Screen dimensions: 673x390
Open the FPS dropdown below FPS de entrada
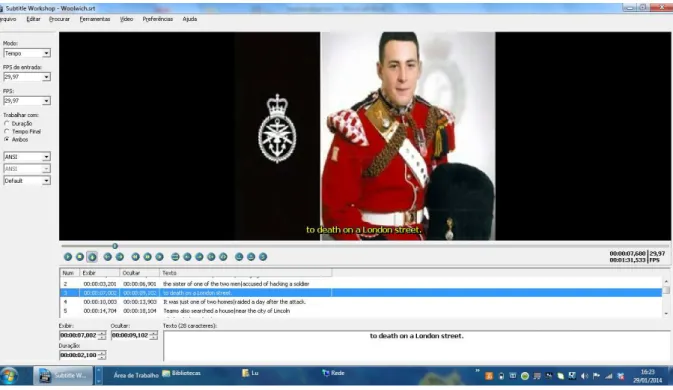pos(27,100)
